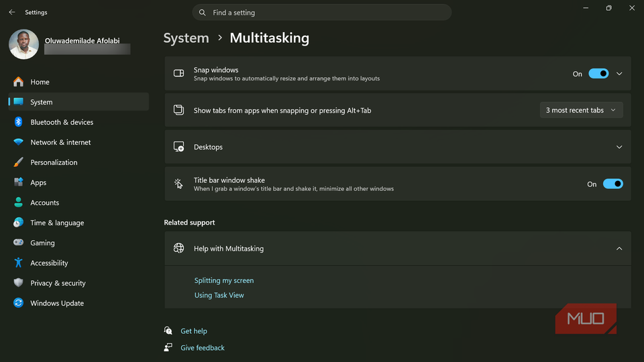The width and height of the screenshot is (644, 362).
Task: Collapse the Help with Multitasking section
Action: tap(619, 249)
